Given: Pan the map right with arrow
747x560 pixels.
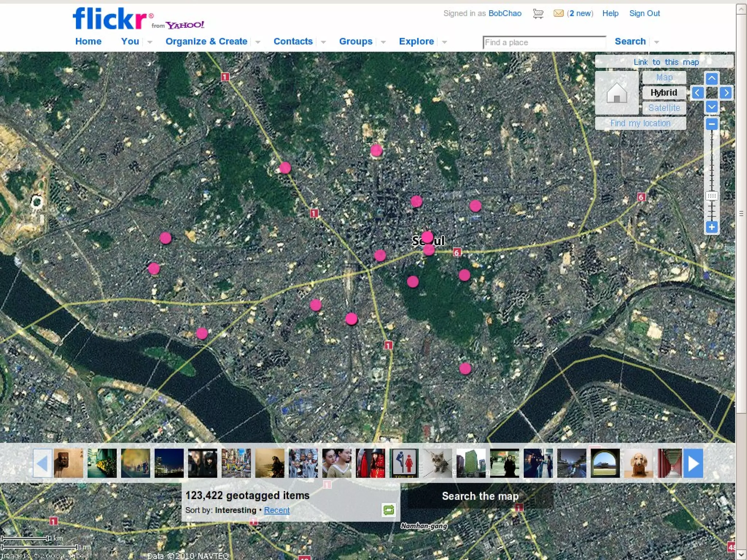Looking at the screenshot, I should point(726,93).
